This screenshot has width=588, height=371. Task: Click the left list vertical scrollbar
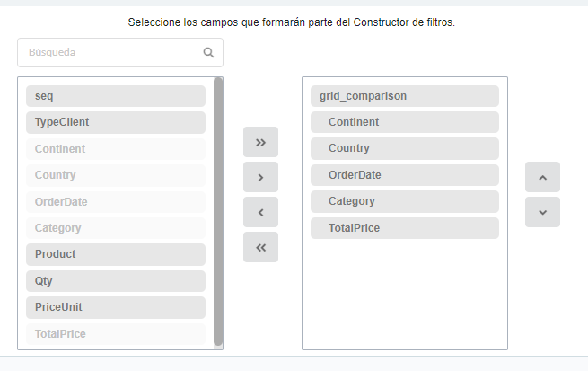click(218, 212)
